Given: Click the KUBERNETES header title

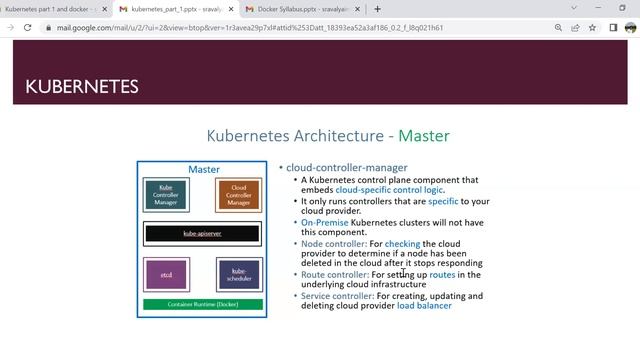Looking at the screenshot, I should (82, 87).
